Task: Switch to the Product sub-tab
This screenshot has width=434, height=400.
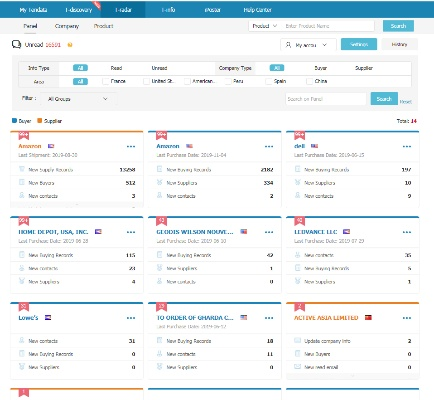Action: click(103, 26)
